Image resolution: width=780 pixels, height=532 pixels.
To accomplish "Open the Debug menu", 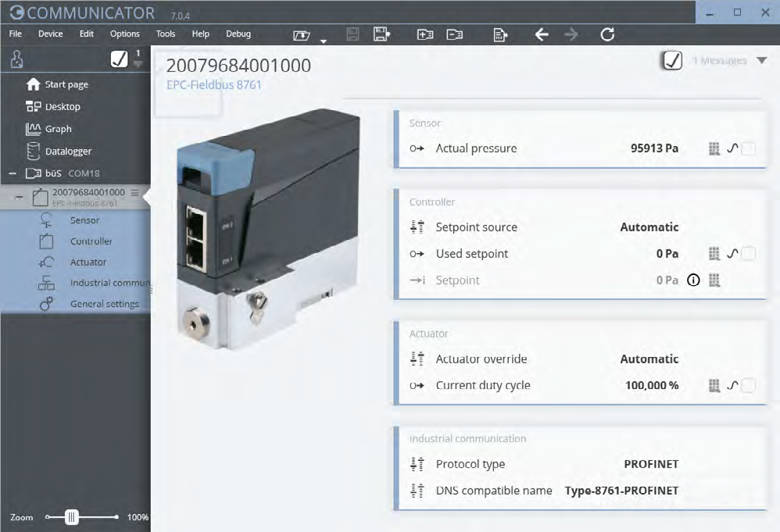I will click(x=238, y=34).
